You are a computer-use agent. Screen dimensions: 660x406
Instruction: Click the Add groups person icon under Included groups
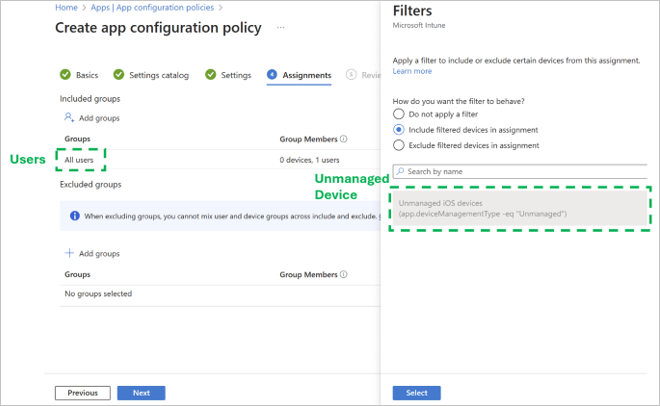coord(69,118)
